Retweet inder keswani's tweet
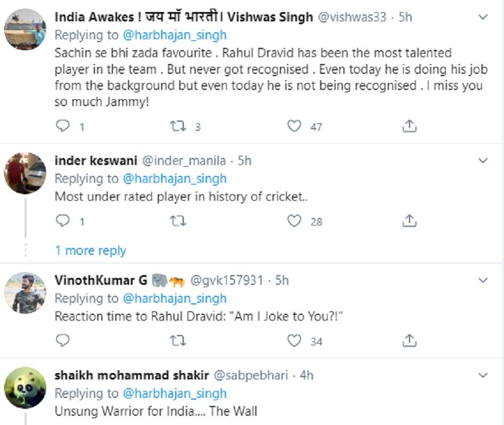Image resolution: width=504 pixels, height=425 pixels. point(178,221)
